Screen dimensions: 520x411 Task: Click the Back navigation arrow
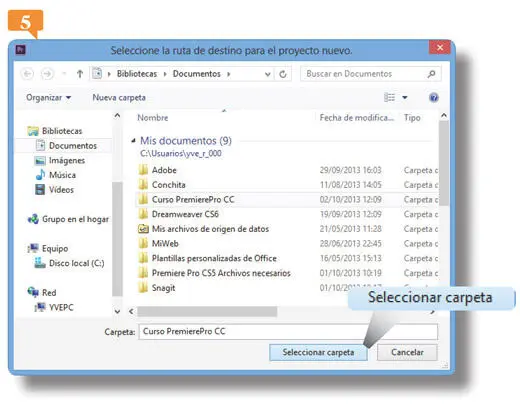click(28, 74)
